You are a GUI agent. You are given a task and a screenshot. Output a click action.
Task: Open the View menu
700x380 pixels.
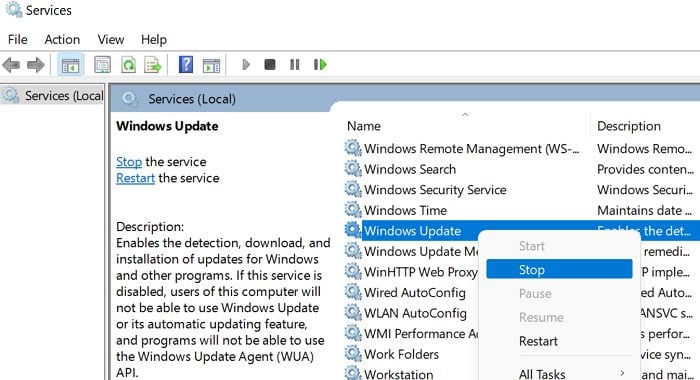coord(111,40)
